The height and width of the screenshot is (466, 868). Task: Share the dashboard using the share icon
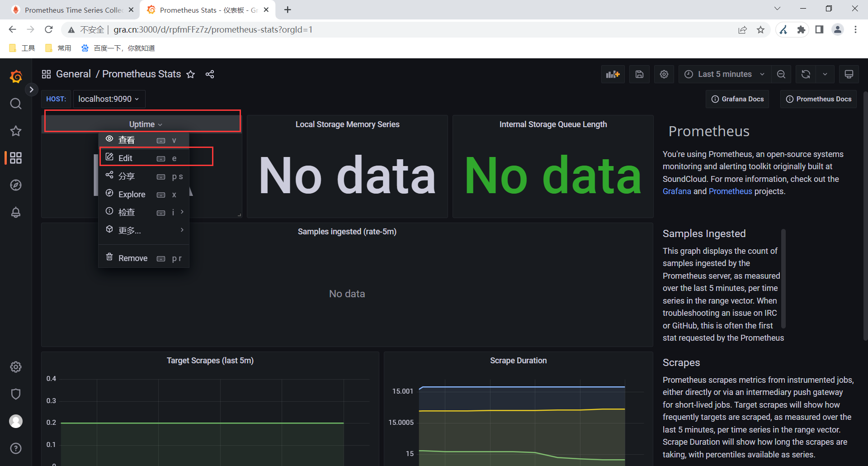[210, 74]
